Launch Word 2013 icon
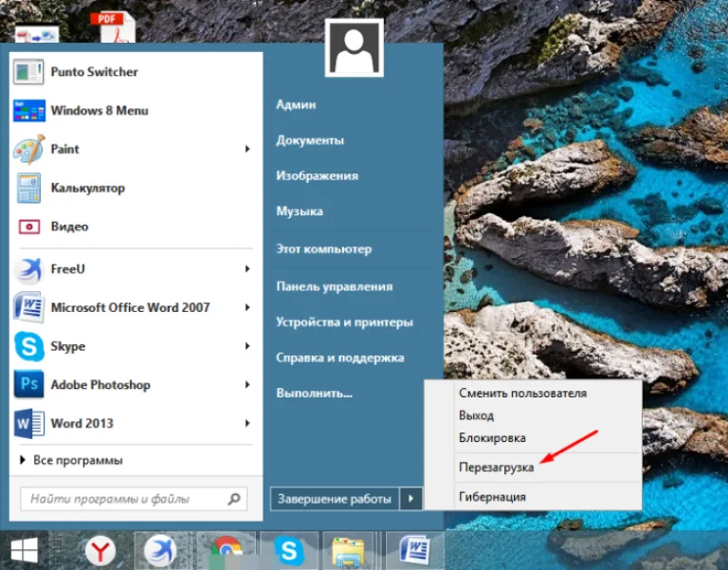The width and height of the screenshot is (728, 570). point(28,423)
